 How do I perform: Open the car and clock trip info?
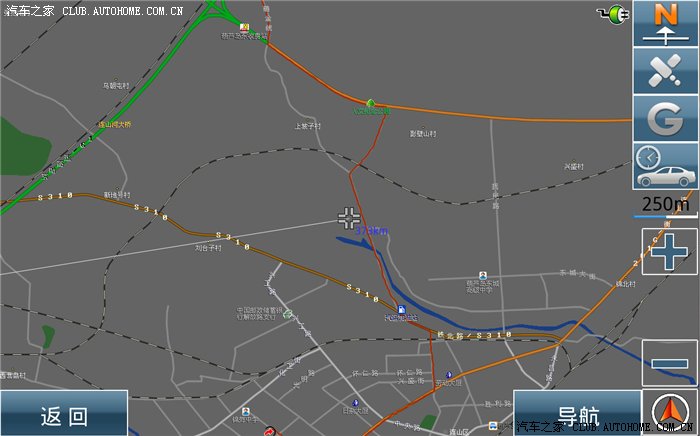point(665,166)
